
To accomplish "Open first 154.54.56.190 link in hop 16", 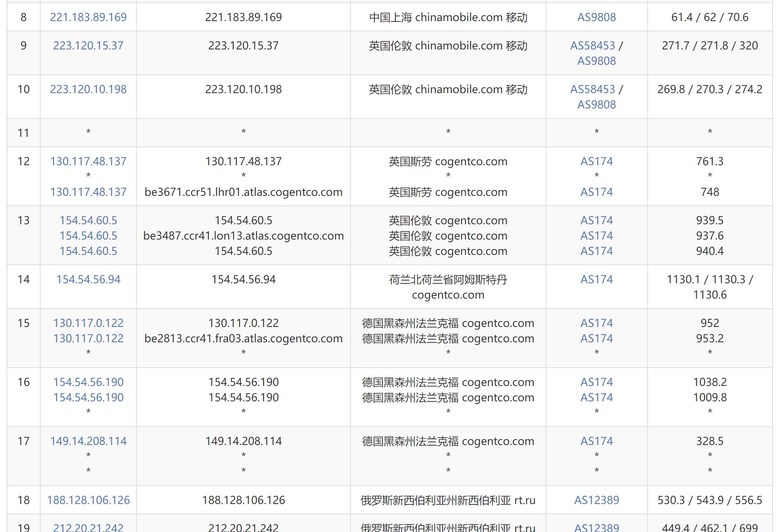I will (x=88, y=382).
